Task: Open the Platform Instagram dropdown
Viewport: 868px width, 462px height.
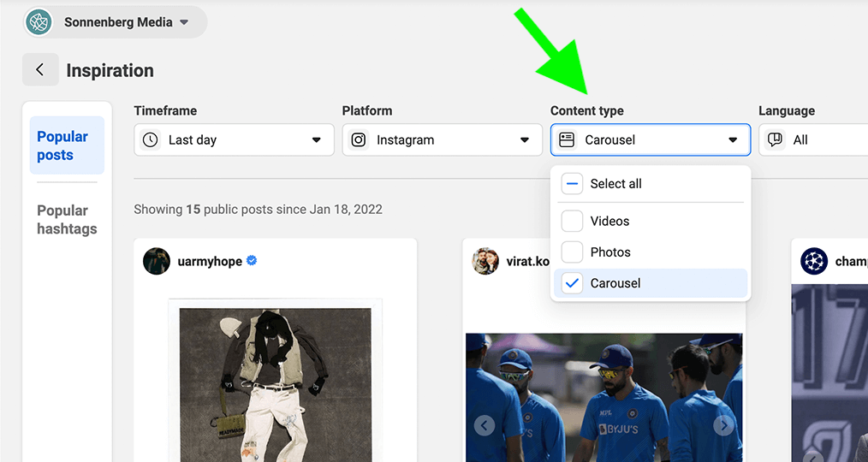Action: 443,140
